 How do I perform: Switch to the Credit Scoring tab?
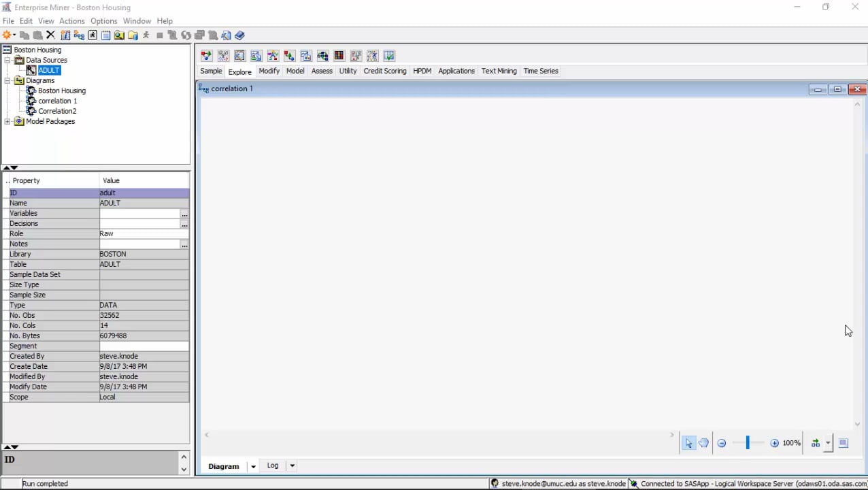tap(385, 71)
